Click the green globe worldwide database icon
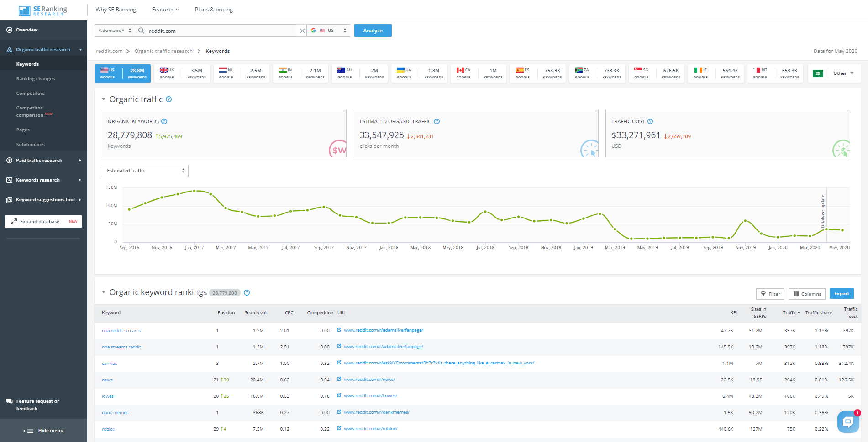Viewport: 868px width, 442px height. coord(818,73)
